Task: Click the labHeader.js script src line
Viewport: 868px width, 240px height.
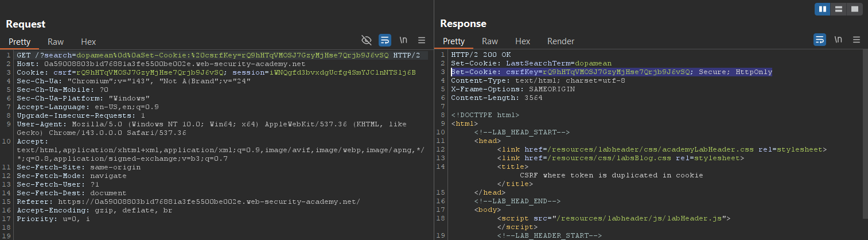Action: (613, 219)
